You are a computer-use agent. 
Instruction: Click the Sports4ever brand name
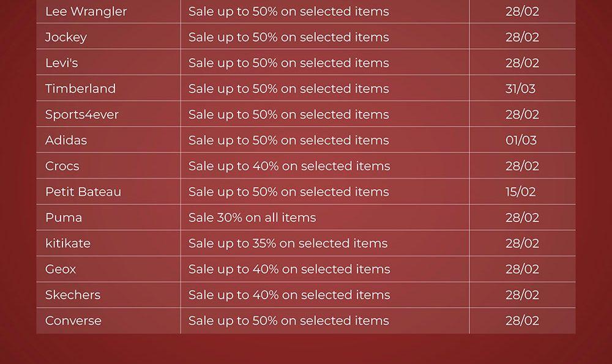(x=82, y=114)
